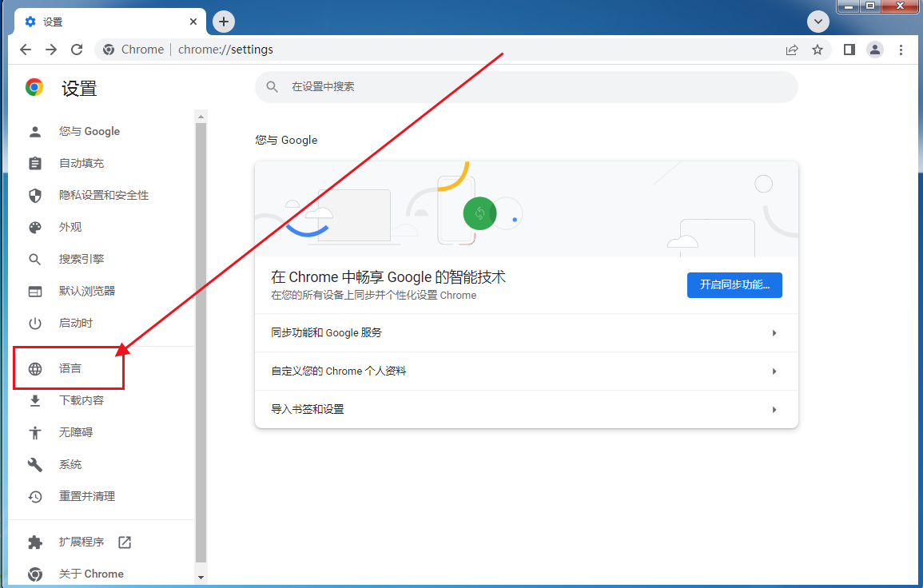Image resolution: width=923 pixels, height=588 pixels.
Task: Share this page icon in address bar
Action: point(792,50)
